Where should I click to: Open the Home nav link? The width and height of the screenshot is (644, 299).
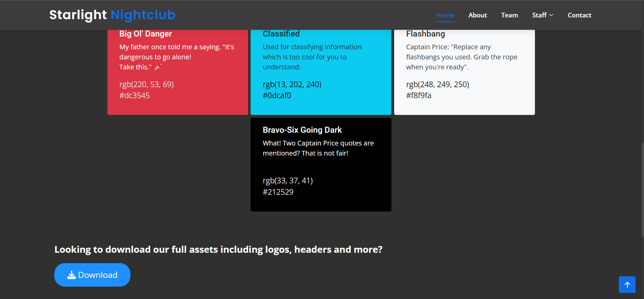point(445,15)
